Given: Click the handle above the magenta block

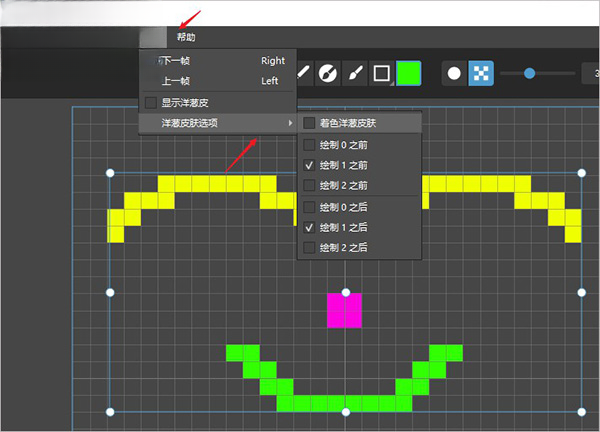Looking at the screenshot, I should 346,293.
